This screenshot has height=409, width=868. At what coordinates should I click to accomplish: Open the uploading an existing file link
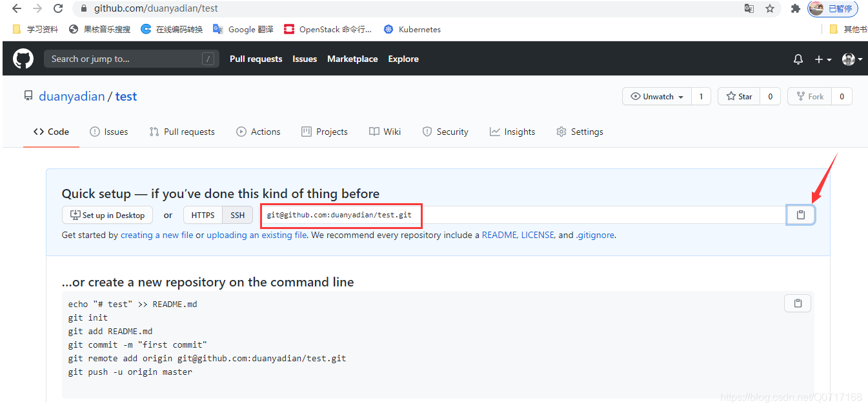click(257, 235)
